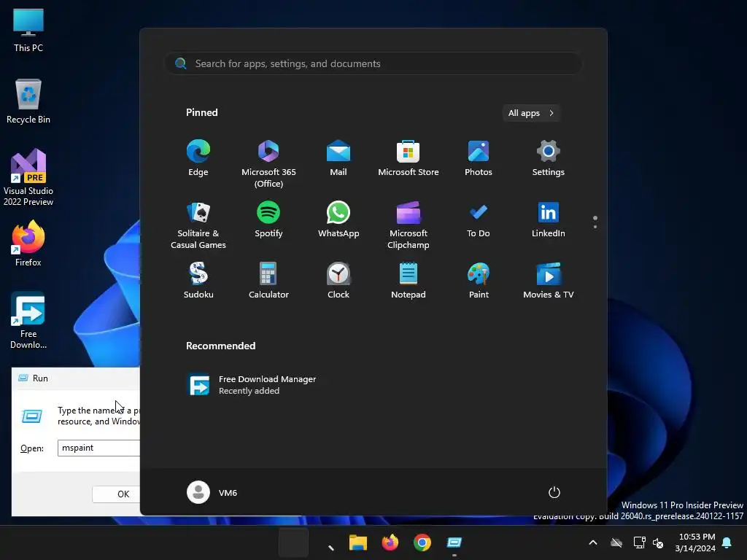The width and height of the screenshot is (747, 560).
Task: Open the Clock app
Action: pos(338,281)
